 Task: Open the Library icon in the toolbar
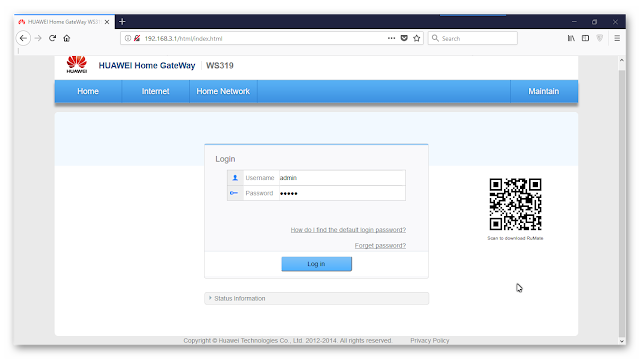pos(571,38)
